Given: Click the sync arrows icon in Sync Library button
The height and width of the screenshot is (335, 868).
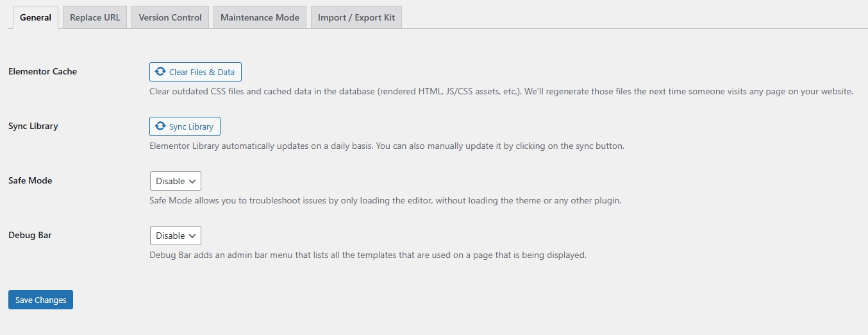Looking at the screenshot, I should click(x=160, y=126).
